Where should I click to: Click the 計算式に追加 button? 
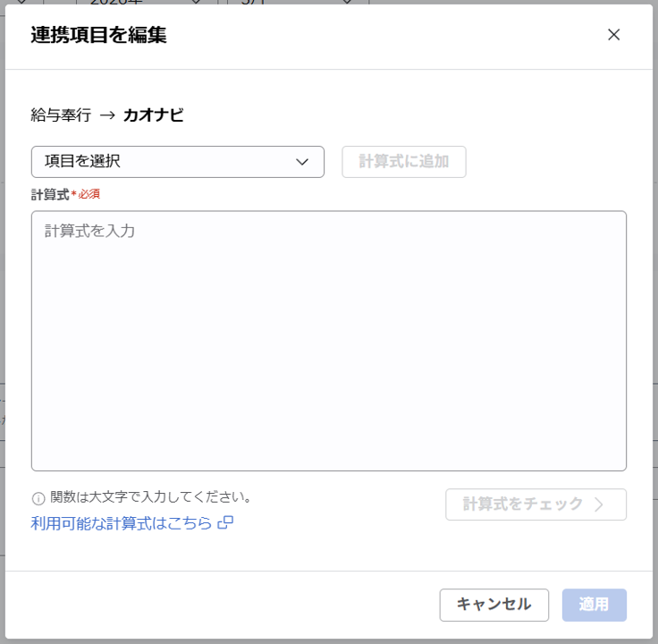(x=404, y=162)
